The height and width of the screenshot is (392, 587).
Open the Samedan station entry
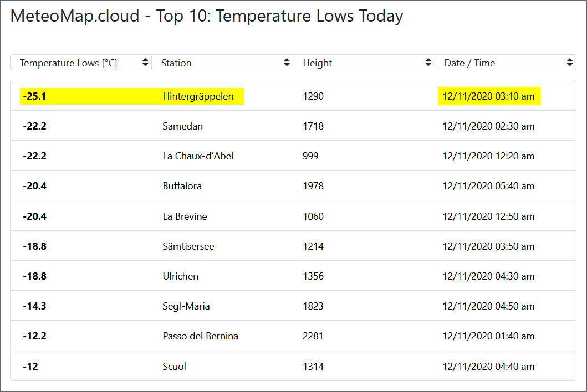[x=183, y=126]
